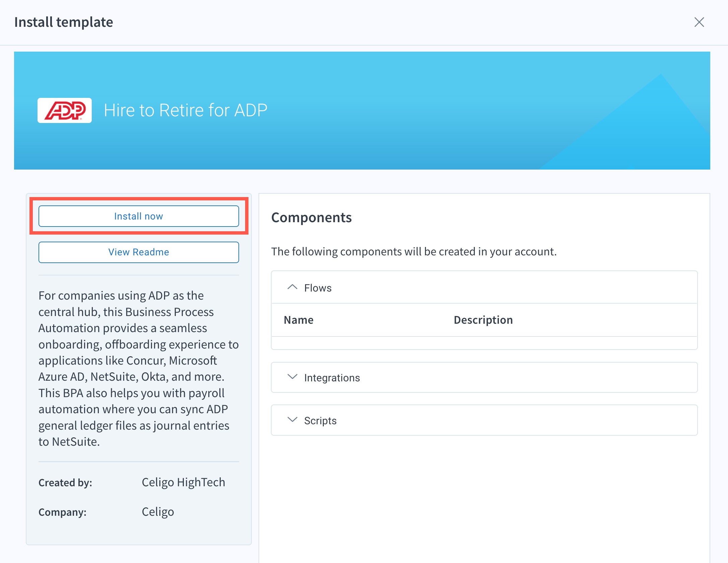Click the 'following components will be created' text

[x=414, y=251]
